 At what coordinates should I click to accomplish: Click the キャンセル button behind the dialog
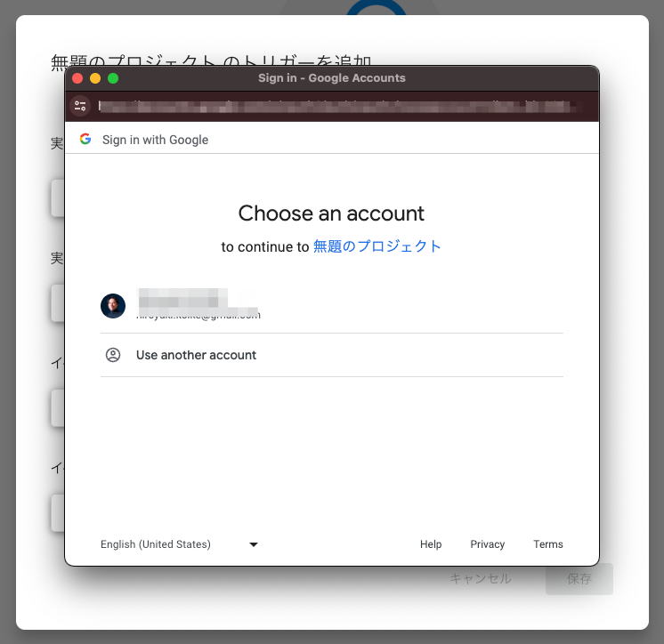pos(481,578)
